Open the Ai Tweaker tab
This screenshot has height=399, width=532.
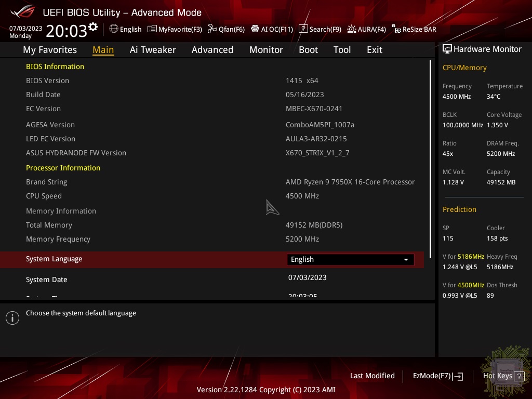click(153, 50)
